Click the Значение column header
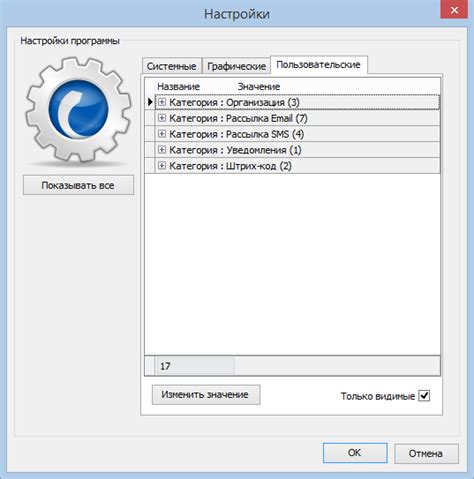Screen dimensions: 474x479 point(259,87)
